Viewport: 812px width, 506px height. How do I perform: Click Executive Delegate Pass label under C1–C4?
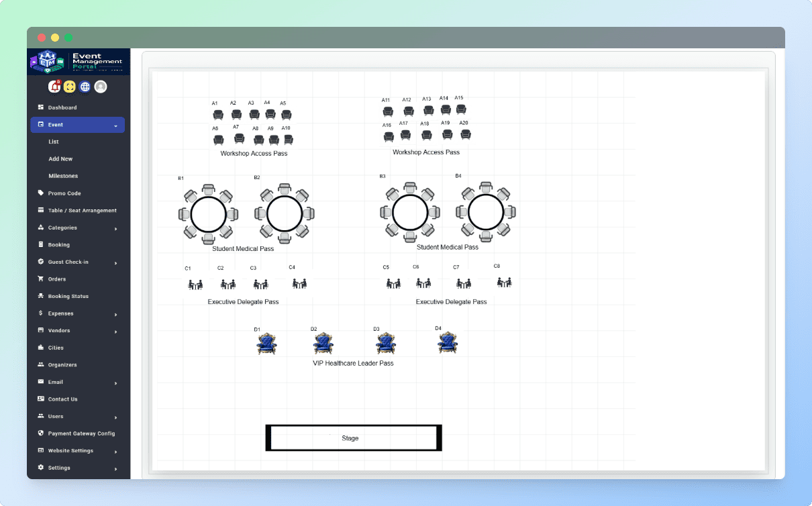click(x=243, y=302)
